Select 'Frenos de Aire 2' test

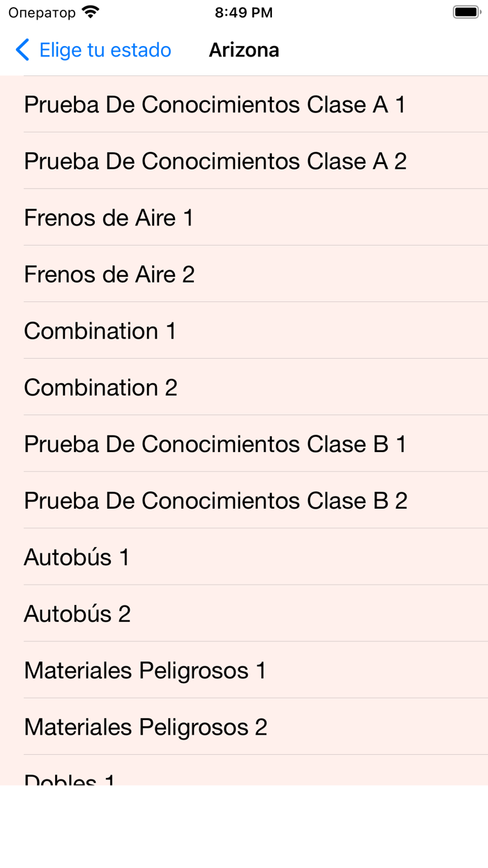click(x=109, y=274)
